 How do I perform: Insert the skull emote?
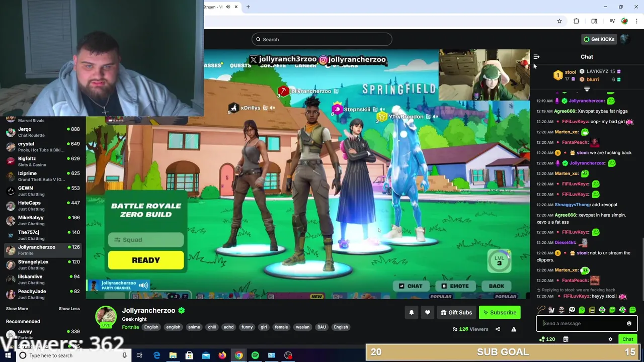(x=572, y=310)
